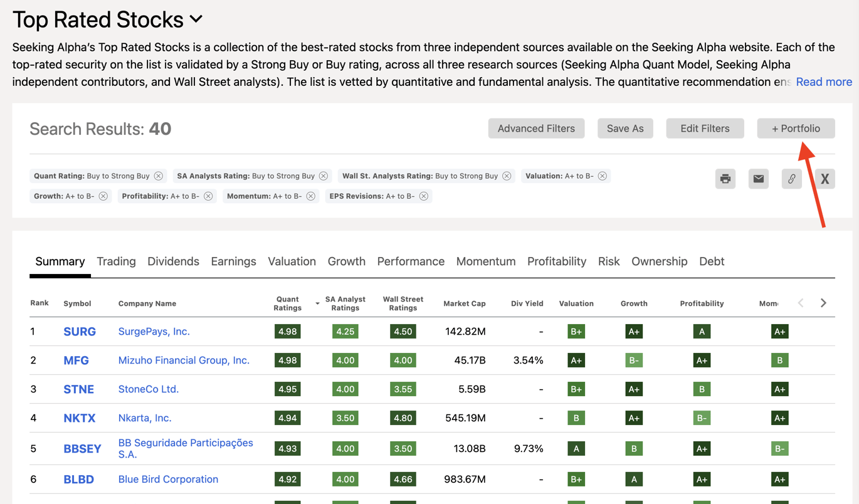The height and width of the screenshot is (504, 859).
Task: Remove the Profitability filter chip
Action: 209,196
